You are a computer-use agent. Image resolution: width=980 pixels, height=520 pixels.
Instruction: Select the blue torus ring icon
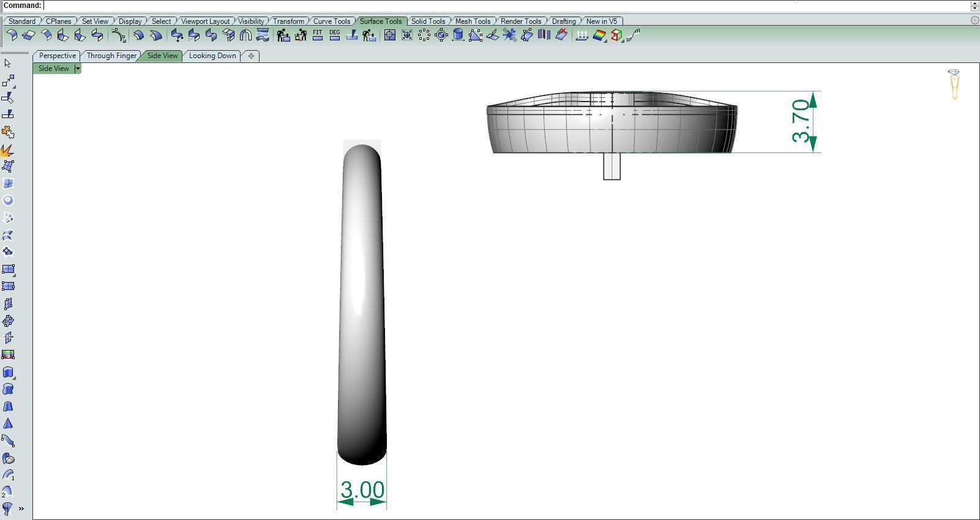click(8, 200)
